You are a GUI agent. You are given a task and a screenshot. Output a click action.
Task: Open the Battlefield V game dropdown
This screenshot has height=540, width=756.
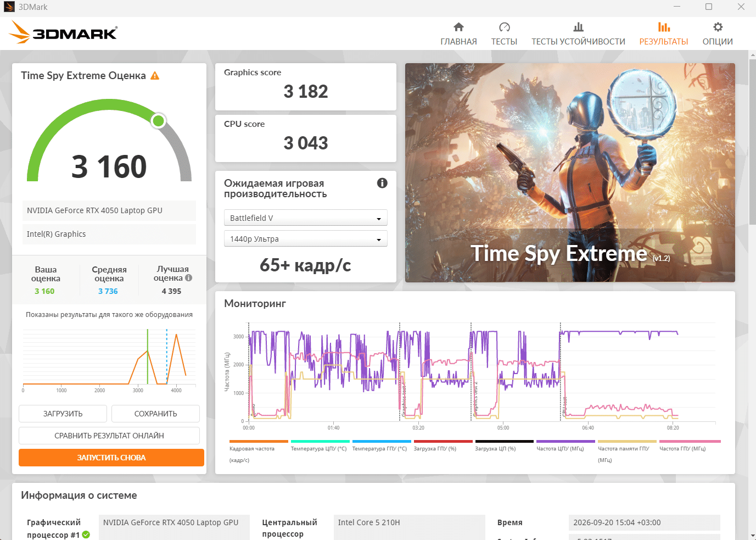click(305, 218)
